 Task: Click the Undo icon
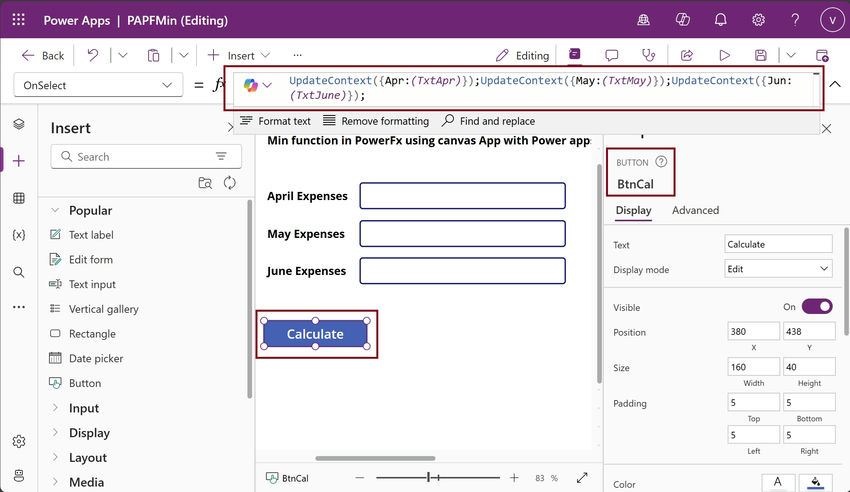[93, 55]
